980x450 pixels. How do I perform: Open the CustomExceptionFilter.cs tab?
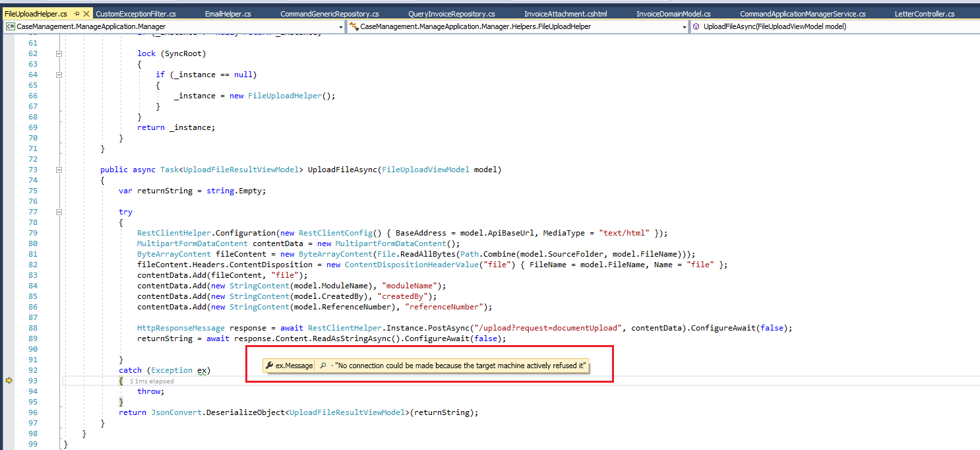(136, 14)
